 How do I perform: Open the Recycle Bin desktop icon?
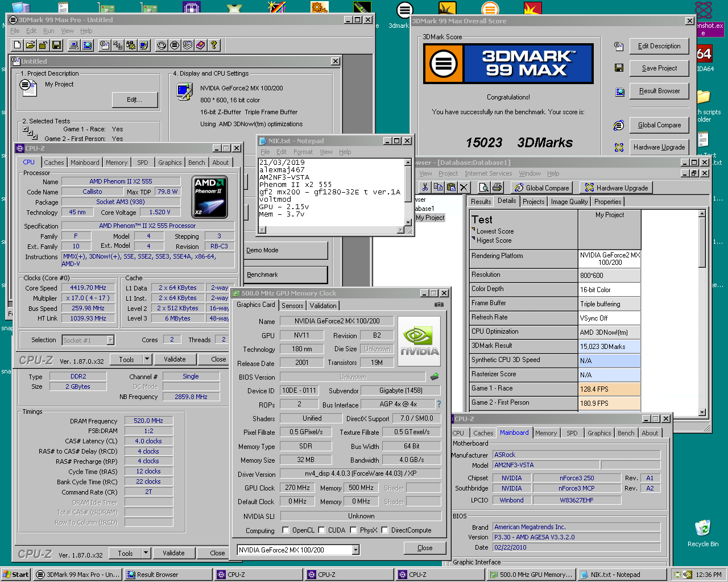tap(703, 533)
